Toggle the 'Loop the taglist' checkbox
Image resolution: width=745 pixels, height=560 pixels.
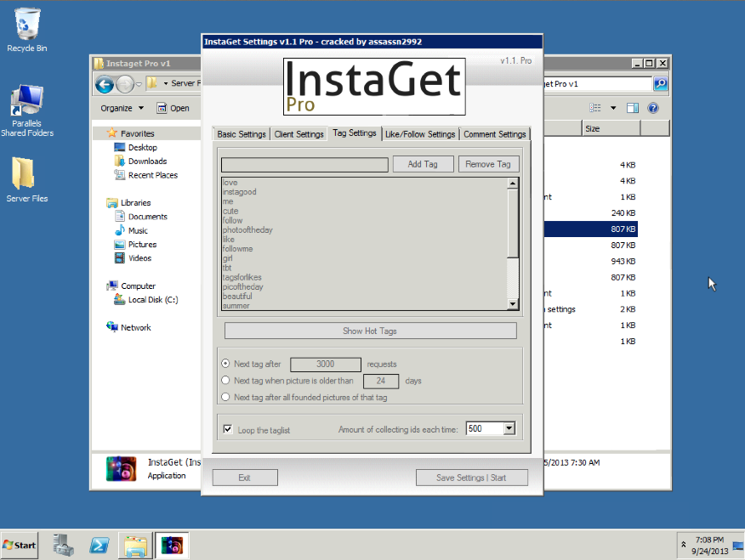(228, 429)
